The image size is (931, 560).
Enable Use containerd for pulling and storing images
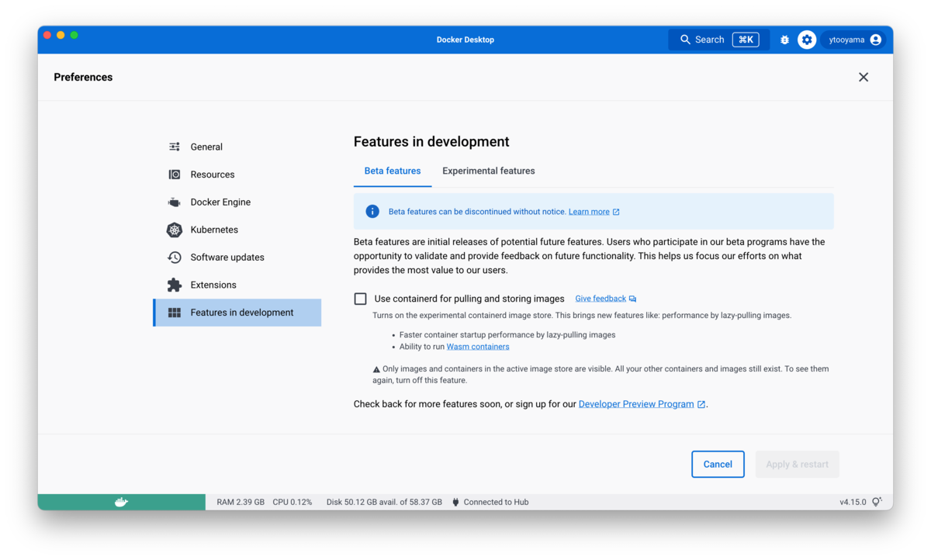click(361, 299)
